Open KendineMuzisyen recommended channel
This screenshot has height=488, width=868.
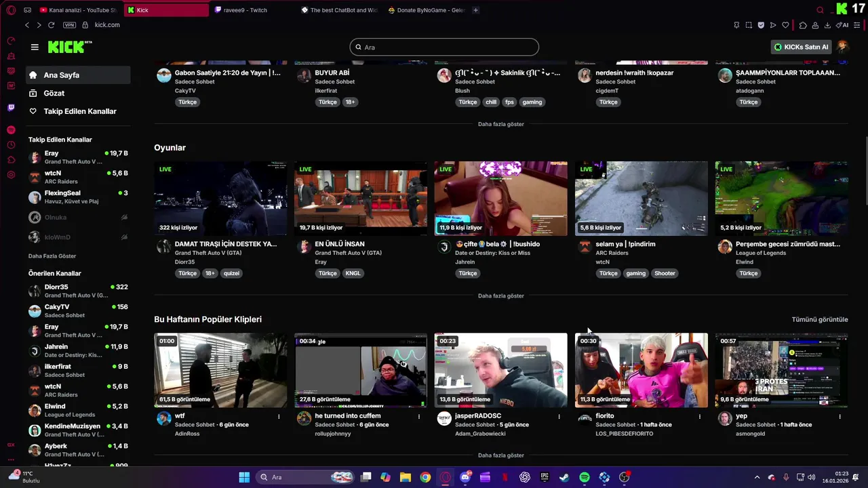[x=78, y=430]
